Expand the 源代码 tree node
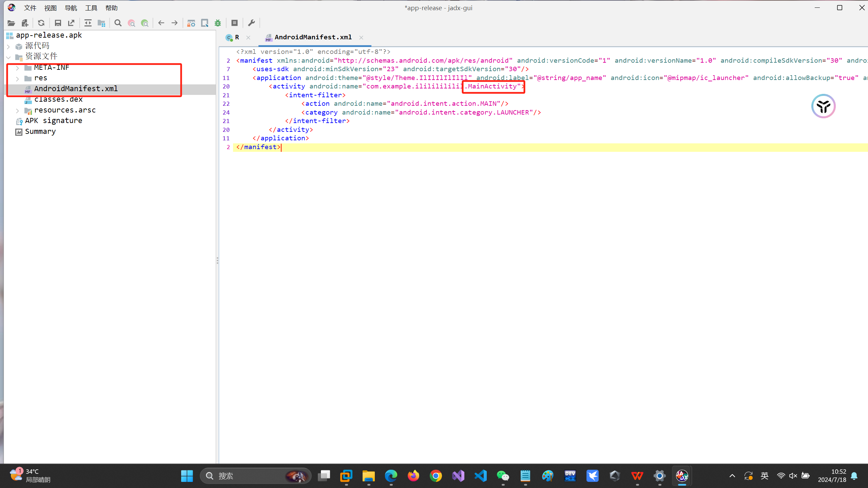The width and height of the screenshot is (868, 488). 9,46
